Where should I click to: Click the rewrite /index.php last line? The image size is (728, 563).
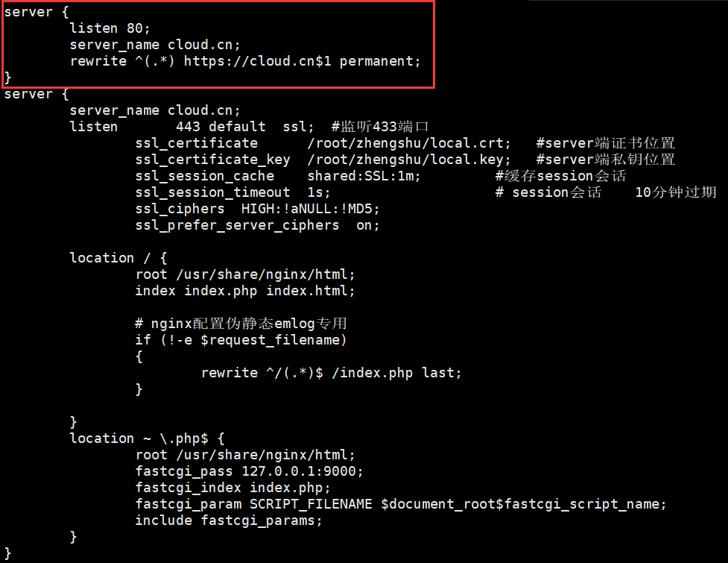tap(331, 373)
